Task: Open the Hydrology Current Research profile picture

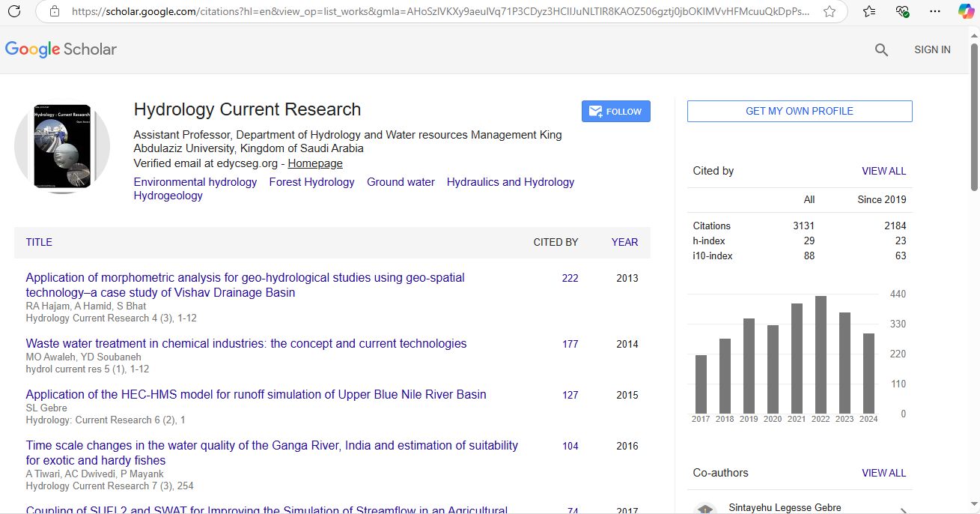Action: (x=62, y=146)
